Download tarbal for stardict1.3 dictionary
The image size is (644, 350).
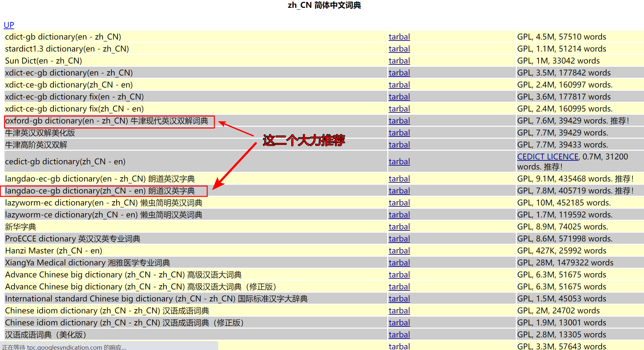[x=399, y=49]
